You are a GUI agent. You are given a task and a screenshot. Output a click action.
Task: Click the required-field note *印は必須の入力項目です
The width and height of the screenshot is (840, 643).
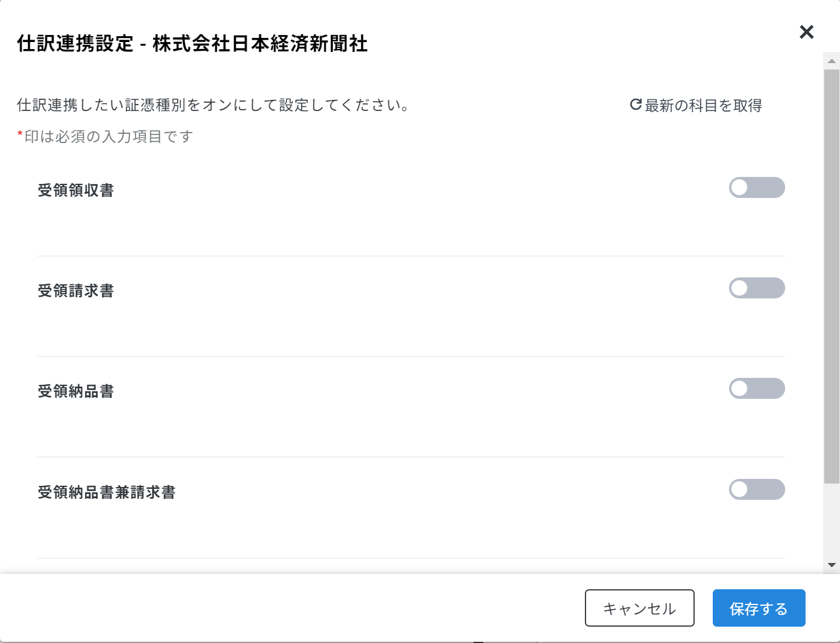click(105, 137)
